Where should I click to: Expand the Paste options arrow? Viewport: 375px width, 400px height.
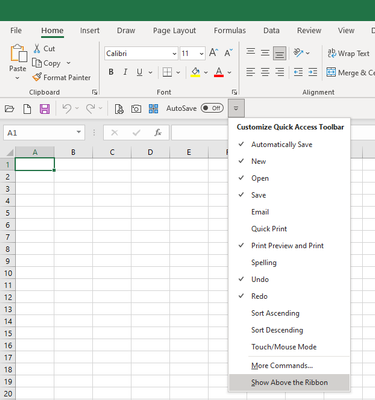point(17,78)
